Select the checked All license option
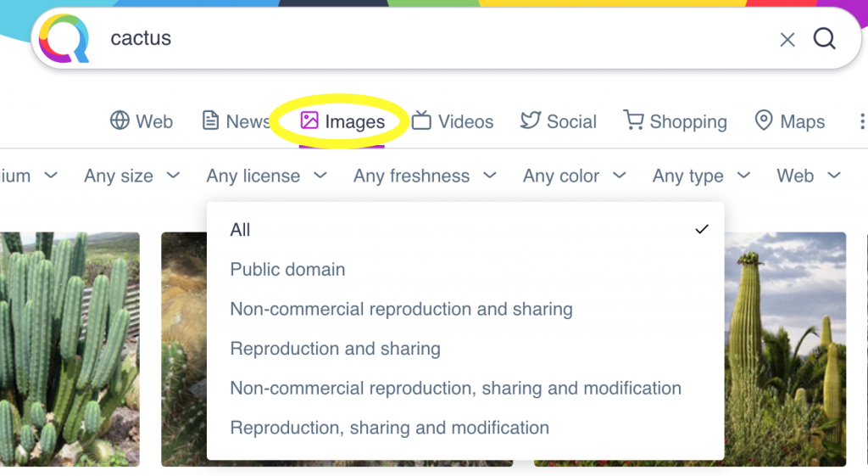 tap(241, 230)
